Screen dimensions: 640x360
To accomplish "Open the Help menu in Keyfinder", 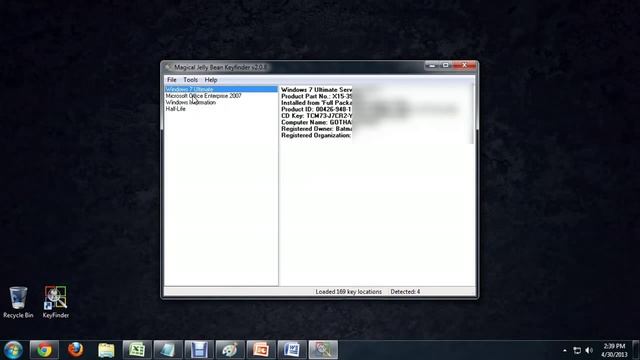I will click(x=211, y=80).
